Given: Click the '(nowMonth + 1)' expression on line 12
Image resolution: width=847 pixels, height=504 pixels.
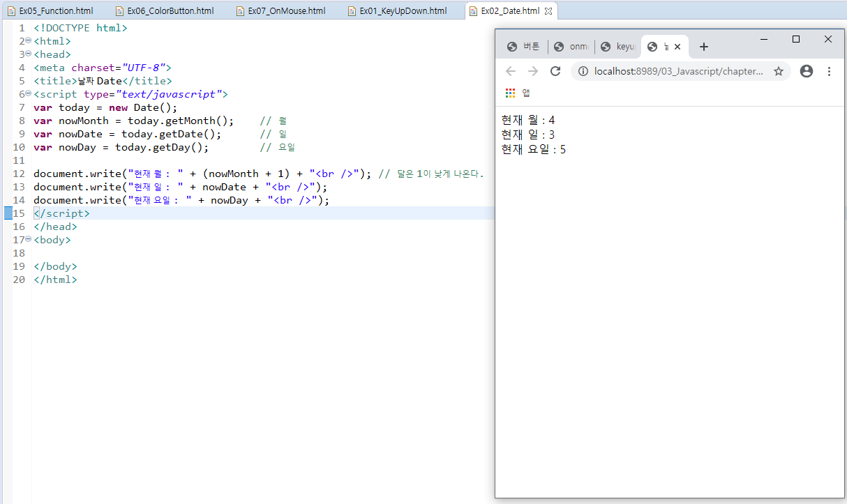Looking at the screenshot, I should coord(246,174).
